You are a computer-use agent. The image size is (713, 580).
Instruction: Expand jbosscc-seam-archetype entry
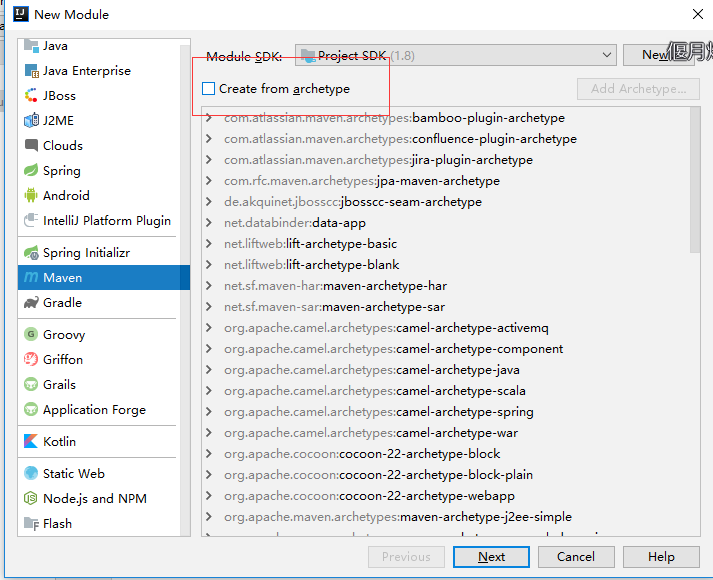[x=209, y=201]
